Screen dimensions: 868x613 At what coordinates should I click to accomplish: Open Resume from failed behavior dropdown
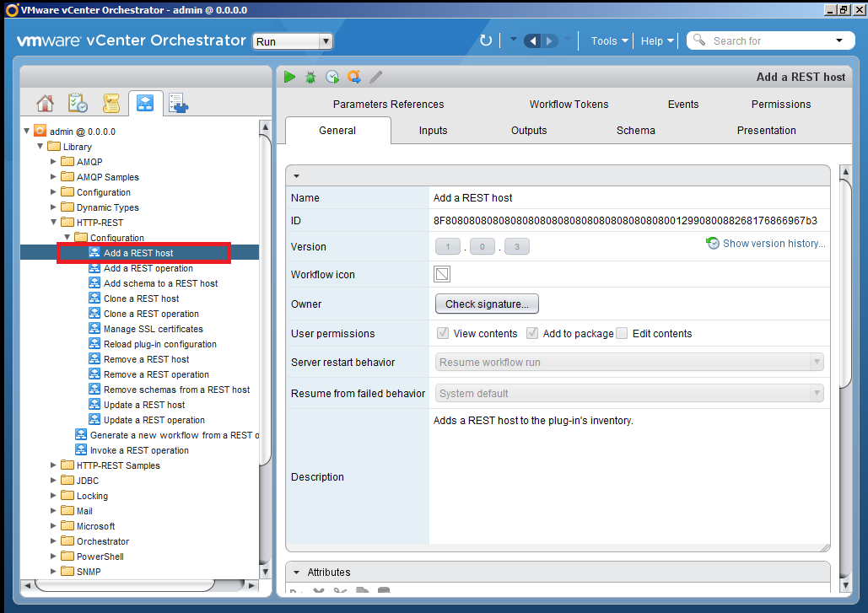coord(629,393)
